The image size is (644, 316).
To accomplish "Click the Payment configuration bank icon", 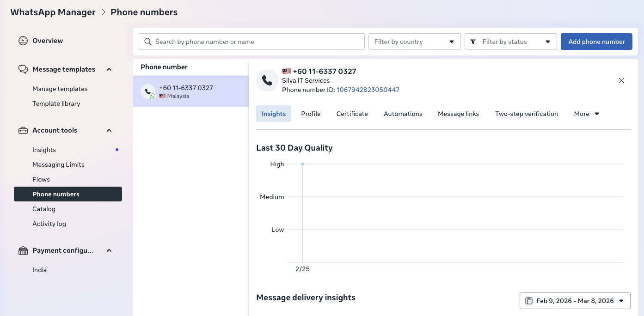I will (x=23, y=250).
